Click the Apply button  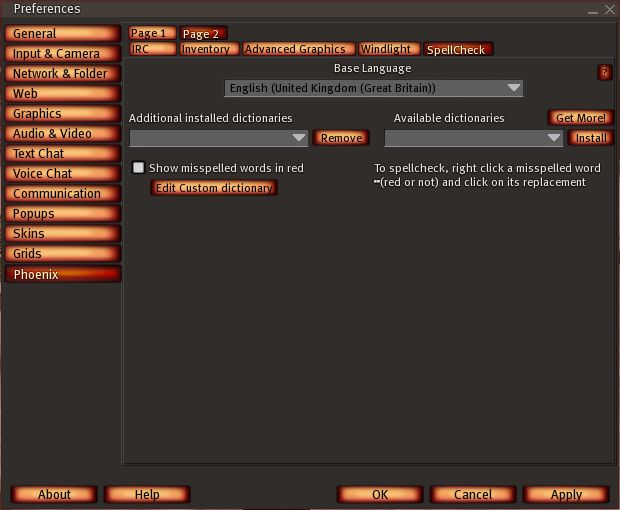coord(566,494)
